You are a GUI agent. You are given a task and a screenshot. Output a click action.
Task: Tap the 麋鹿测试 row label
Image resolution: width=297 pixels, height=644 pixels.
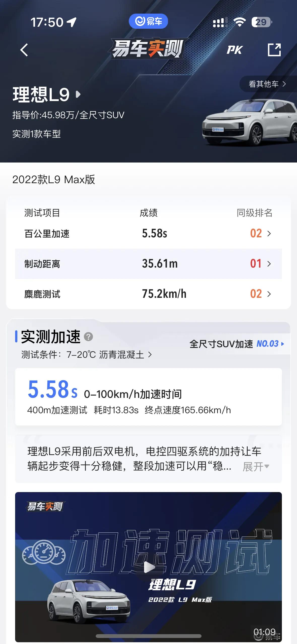42,294
